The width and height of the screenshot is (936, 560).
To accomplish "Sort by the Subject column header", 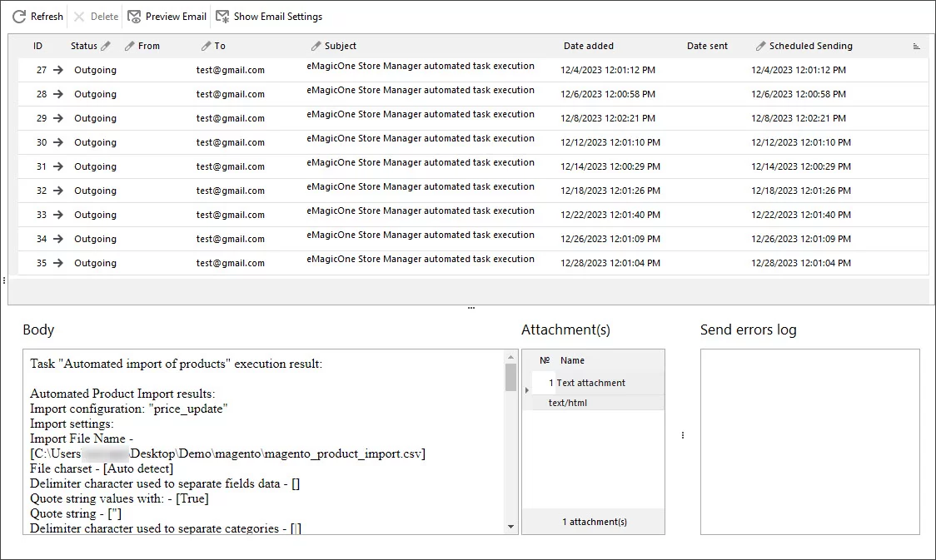I will pos(341,46).
